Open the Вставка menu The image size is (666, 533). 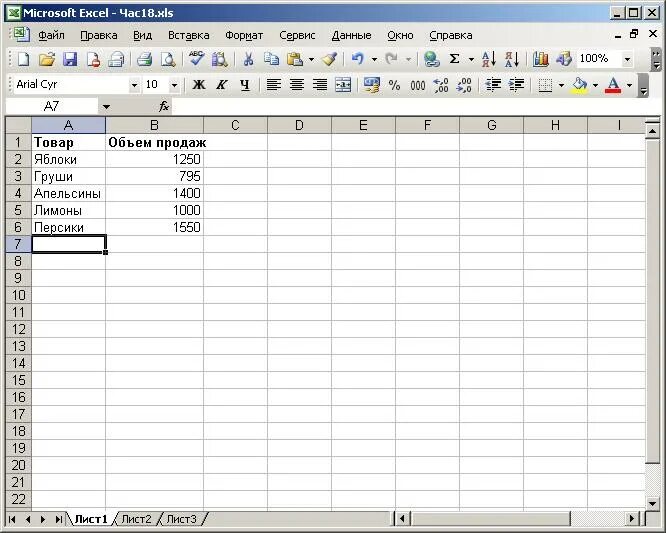point(189,35)
